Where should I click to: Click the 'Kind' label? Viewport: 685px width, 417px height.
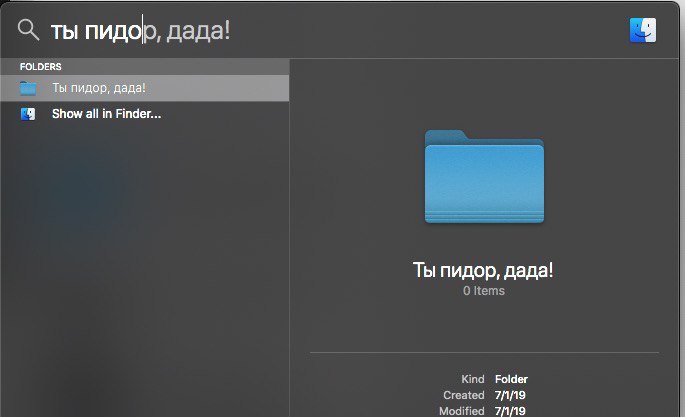(473, 379)
